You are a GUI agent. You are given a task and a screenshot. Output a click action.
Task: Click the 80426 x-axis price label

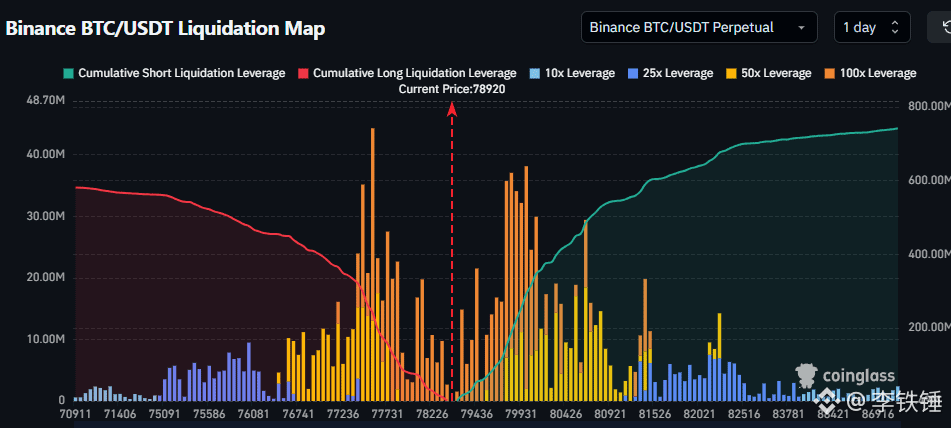pos(566,415)
